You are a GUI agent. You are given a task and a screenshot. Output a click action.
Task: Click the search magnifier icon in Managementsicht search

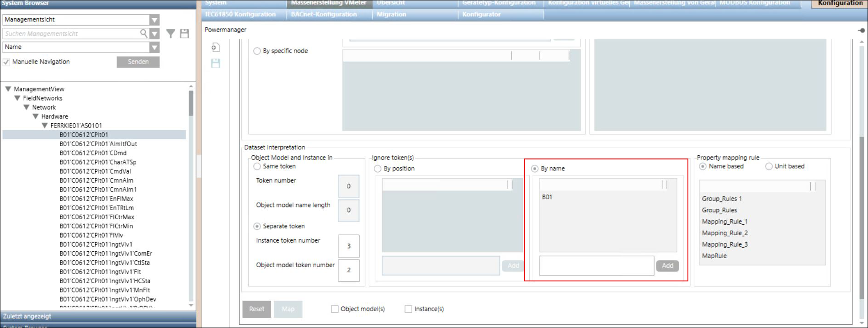[144, 33]
